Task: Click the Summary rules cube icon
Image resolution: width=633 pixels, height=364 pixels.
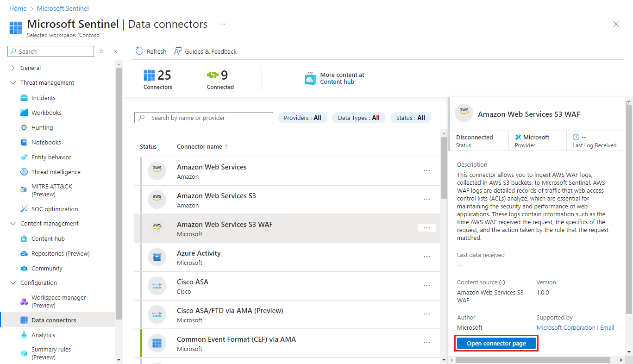Action: [24, 353]
